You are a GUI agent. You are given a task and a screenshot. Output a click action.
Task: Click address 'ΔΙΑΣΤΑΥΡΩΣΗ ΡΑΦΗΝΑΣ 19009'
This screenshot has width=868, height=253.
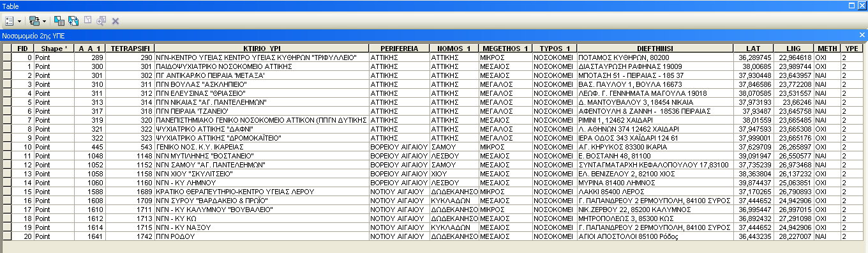pyautogui.click(x=655, y=66)
